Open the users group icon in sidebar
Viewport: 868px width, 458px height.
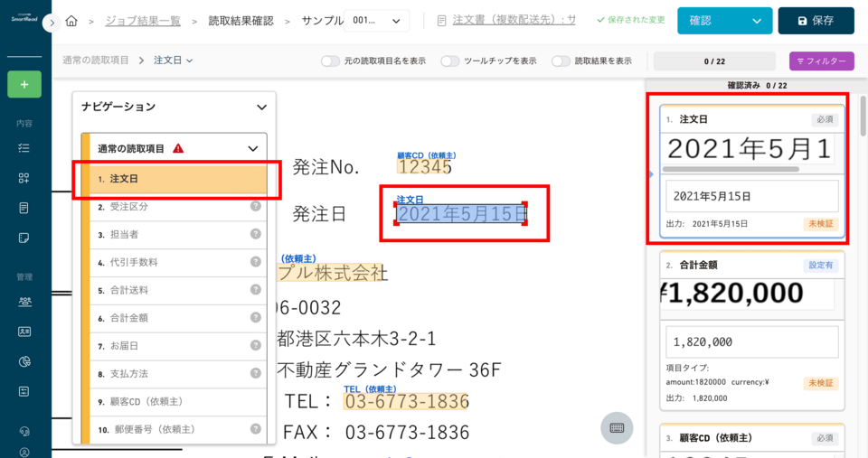pyautogui.click(x=24, y=302)
